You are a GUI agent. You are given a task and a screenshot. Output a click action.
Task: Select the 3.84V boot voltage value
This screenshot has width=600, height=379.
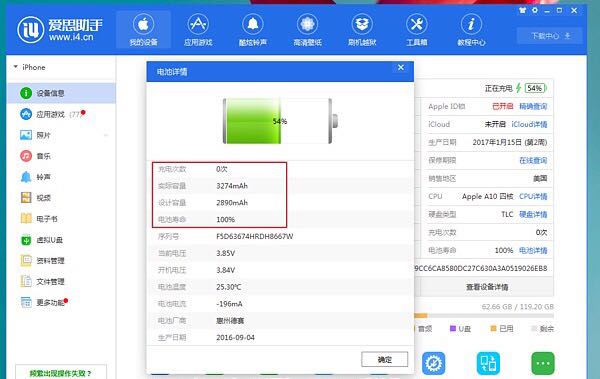coord(225,270)
